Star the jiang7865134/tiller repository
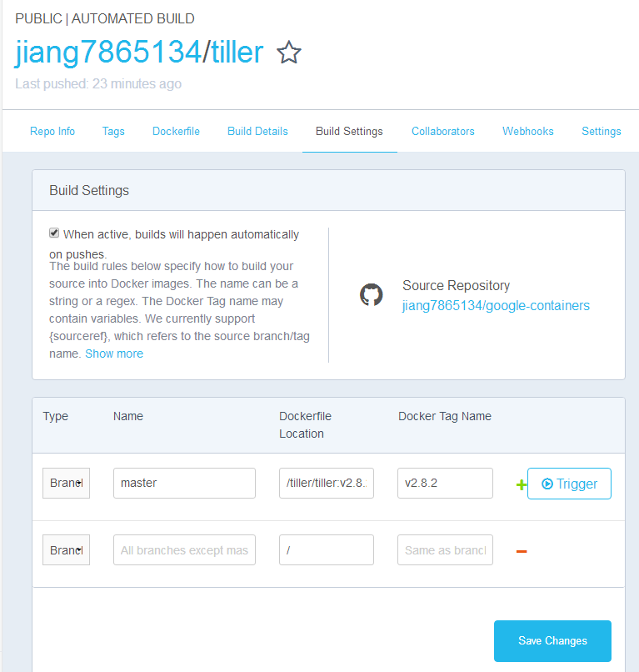The height and width of the screenshot is (672, 639). (289, 53)
